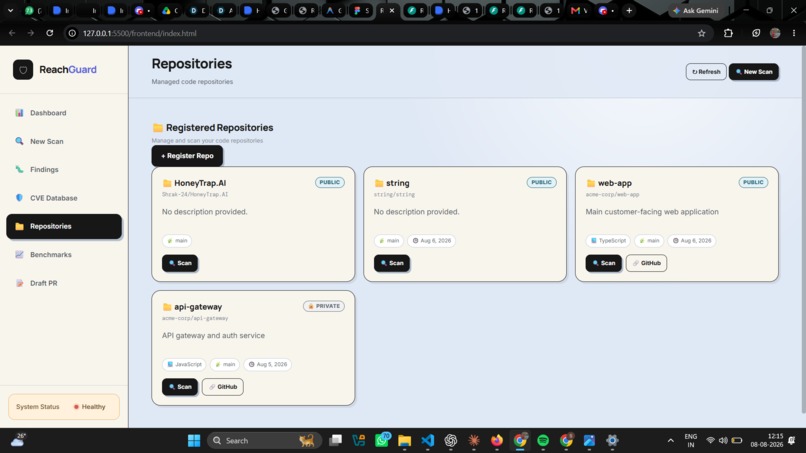Click the Ask Gemini button
The height and width of the screenshot is (453, 806).
click(x=695, y=11)
